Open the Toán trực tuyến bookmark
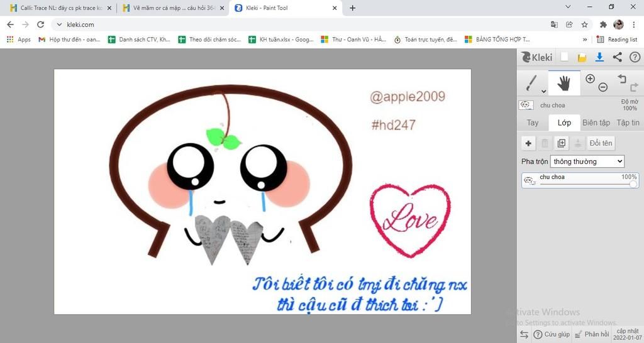Image resolution: width=644 pixels, height=343 pixels. (426, 40)
